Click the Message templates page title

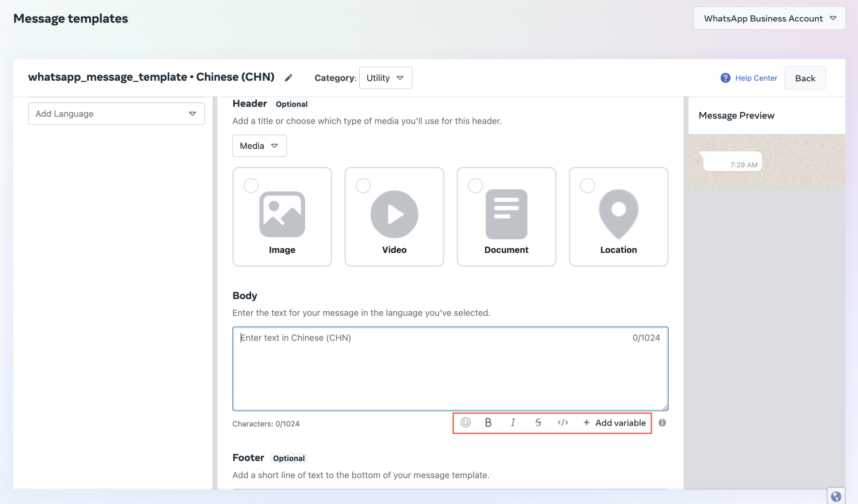point(70,18)
